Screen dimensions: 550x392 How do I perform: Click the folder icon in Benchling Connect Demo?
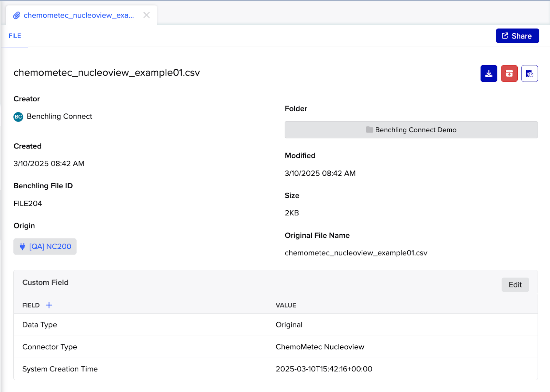click(x=370, y=130)
